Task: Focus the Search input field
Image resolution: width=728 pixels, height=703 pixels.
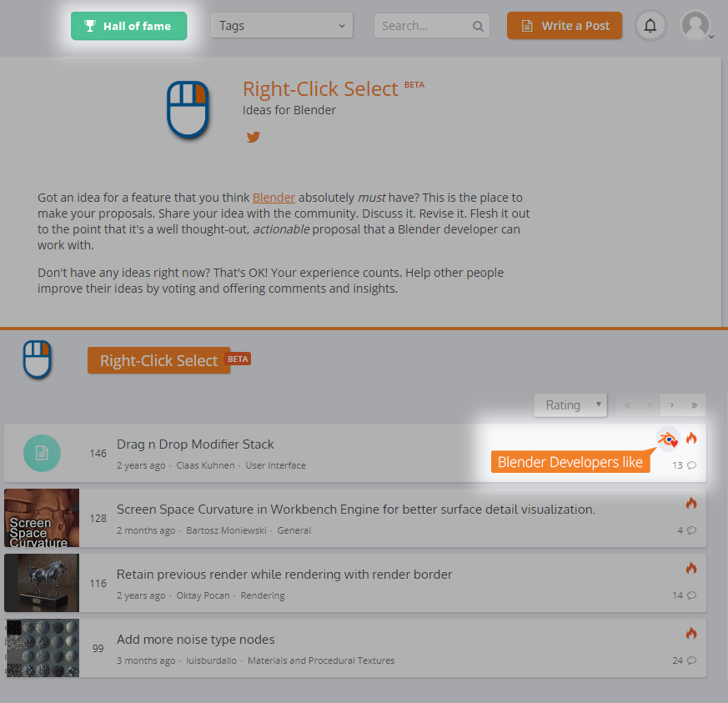Action: [x=432, y=26]
